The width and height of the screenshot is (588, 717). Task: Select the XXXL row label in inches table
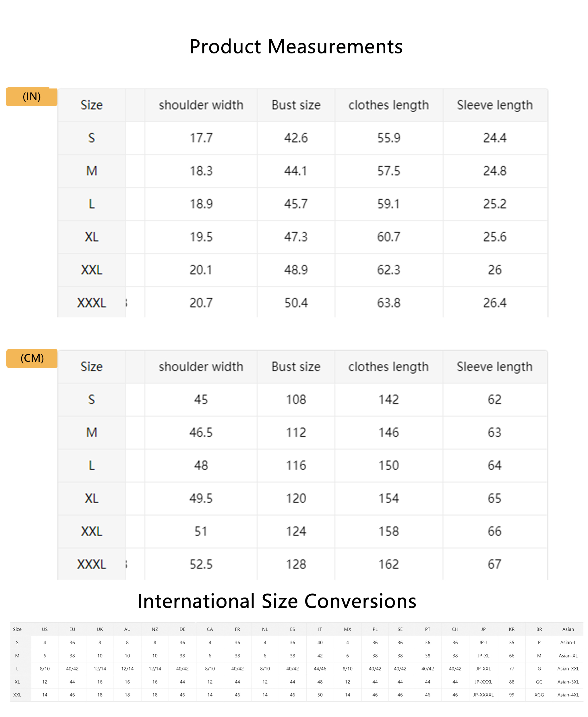[x=92, y=303]
